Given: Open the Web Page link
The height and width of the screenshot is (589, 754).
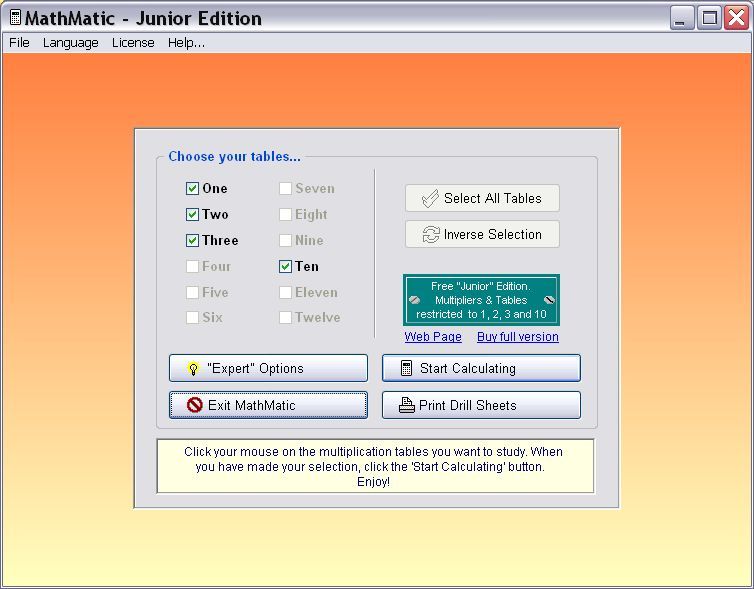Looking at the screenshot, I should tap(433, 337).
